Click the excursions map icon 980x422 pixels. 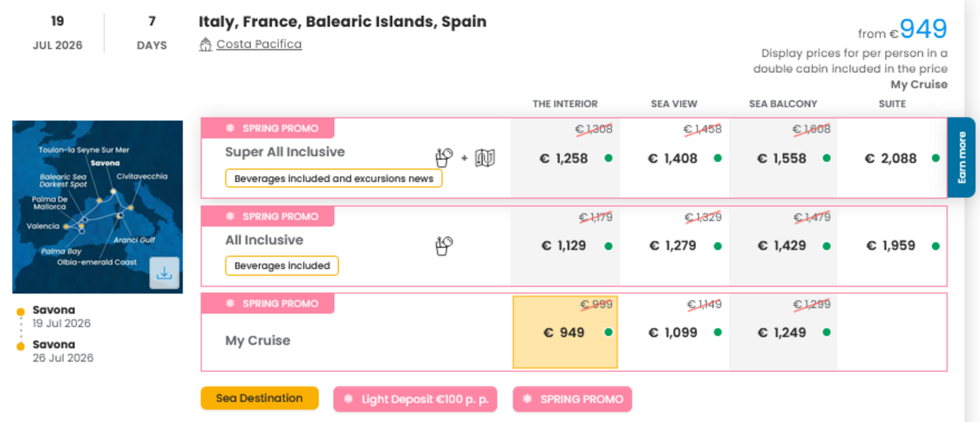tap(485, 158)
